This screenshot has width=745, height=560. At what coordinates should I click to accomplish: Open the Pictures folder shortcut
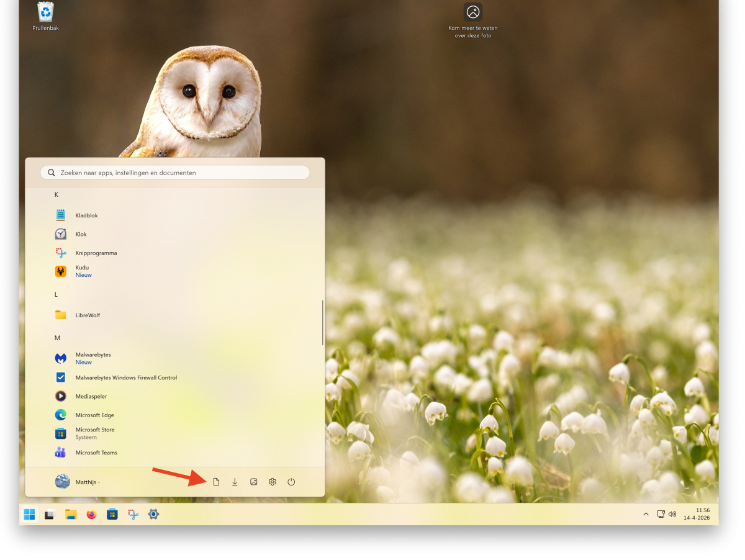253,482
